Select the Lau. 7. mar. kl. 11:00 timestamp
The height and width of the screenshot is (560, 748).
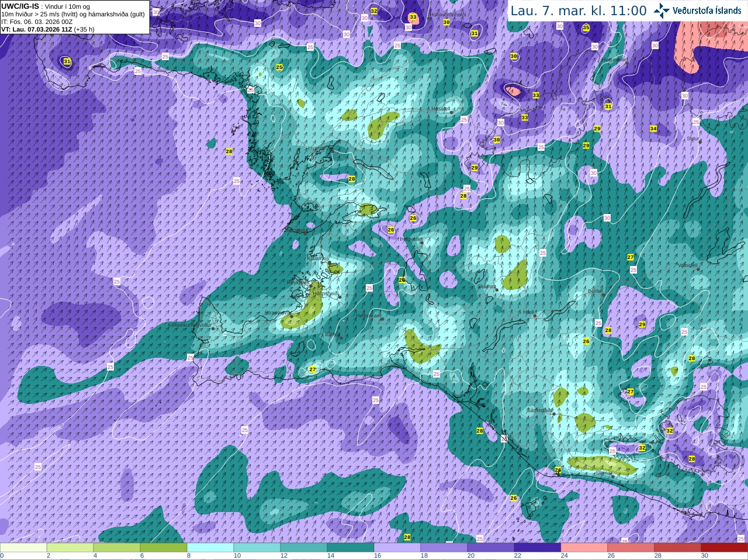click(579, 11)
